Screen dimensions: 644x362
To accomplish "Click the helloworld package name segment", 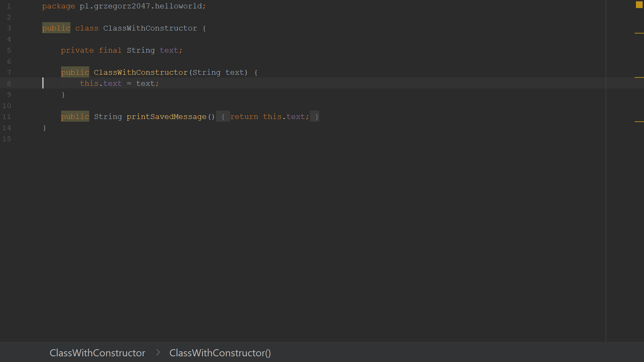I will point(178,7).
